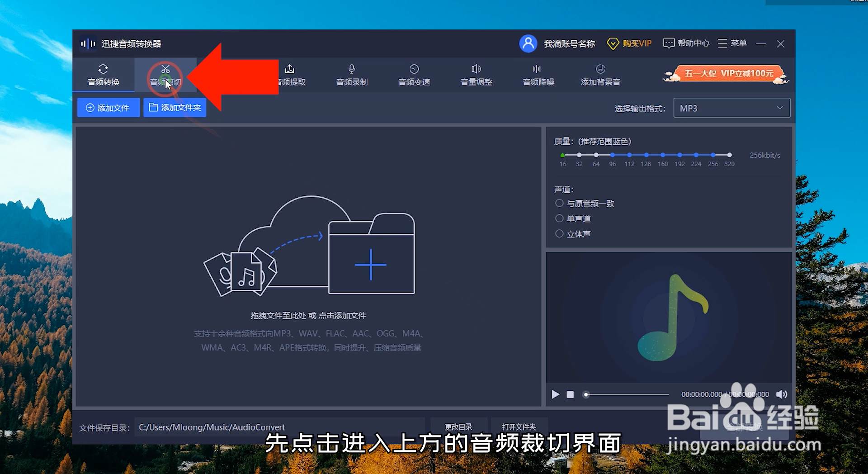Click the user account avatar icon
Viewport: 868px width, 474px height.
click(x=528, y=43)
